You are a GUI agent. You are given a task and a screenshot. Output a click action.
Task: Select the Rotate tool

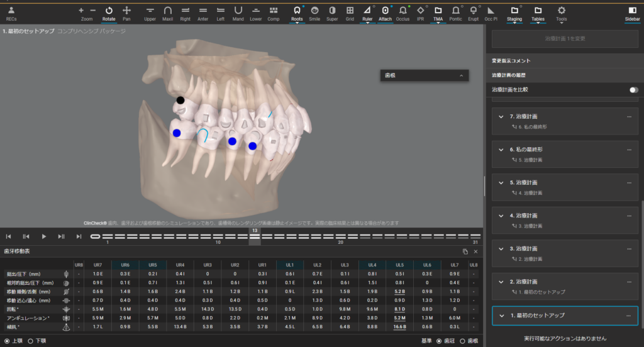click(109, 13)
